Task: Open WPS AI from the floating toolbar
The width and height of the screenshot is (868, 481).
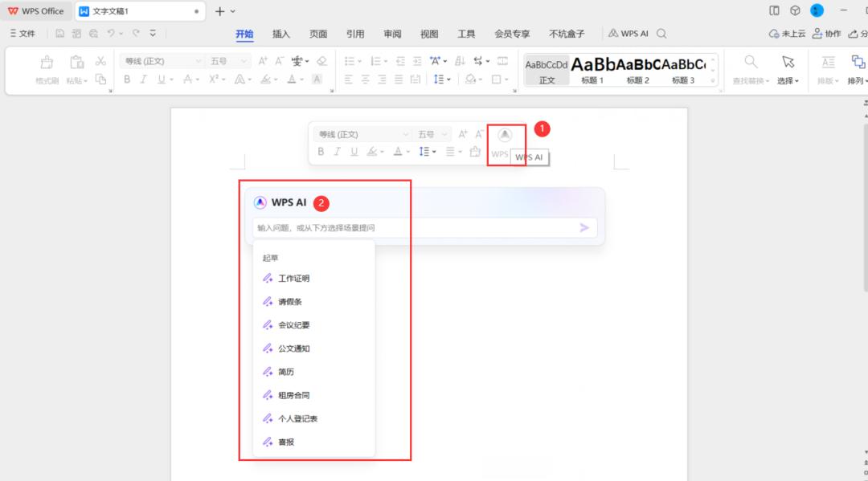Action: tap(505, 135)
